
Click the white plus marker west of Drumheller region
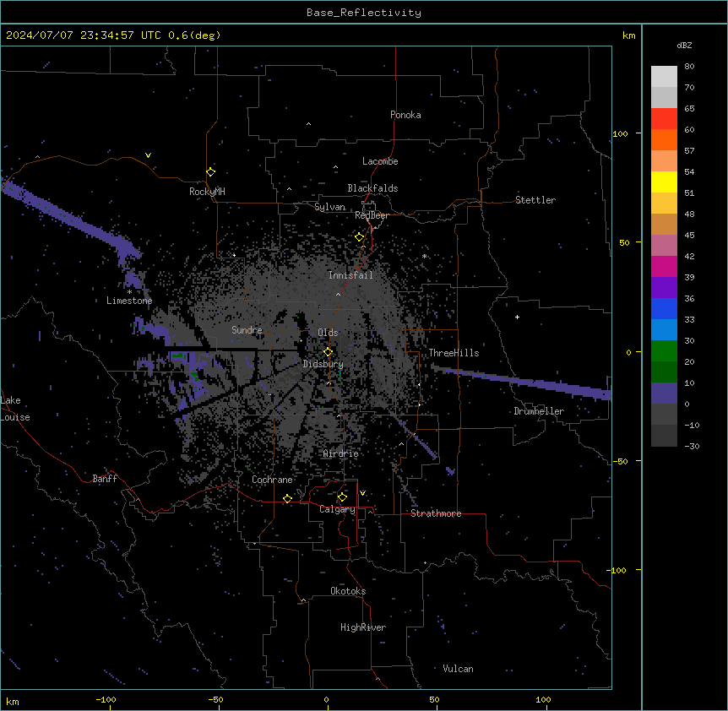click(x=517, y=317)
